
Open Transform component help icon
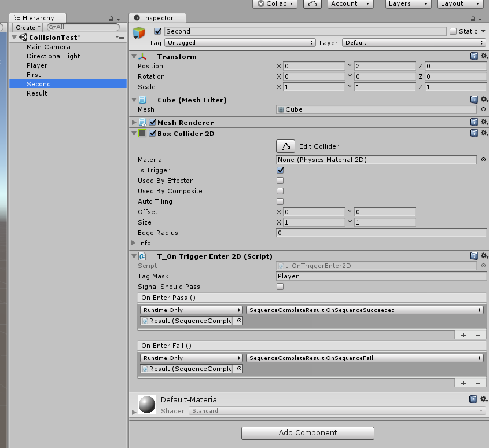474,56
